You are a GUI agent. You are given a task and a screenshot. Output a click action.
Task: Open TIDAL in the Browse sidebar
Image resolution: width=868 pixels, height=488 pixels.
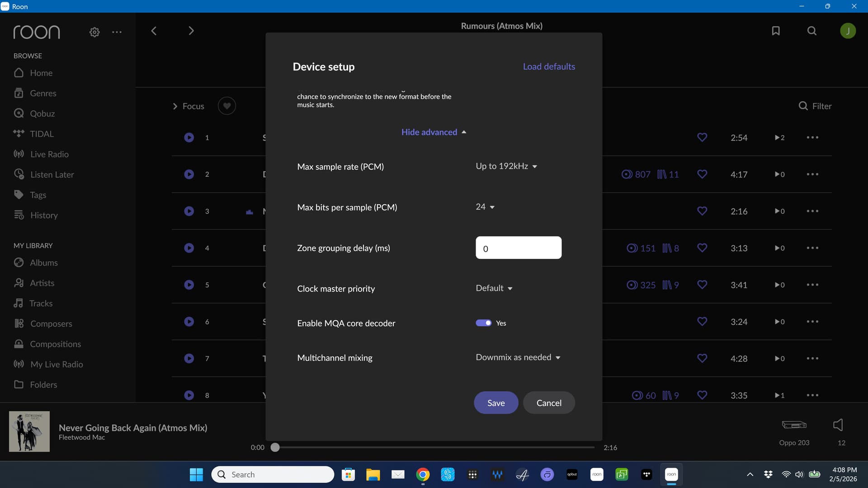[42, 134]
